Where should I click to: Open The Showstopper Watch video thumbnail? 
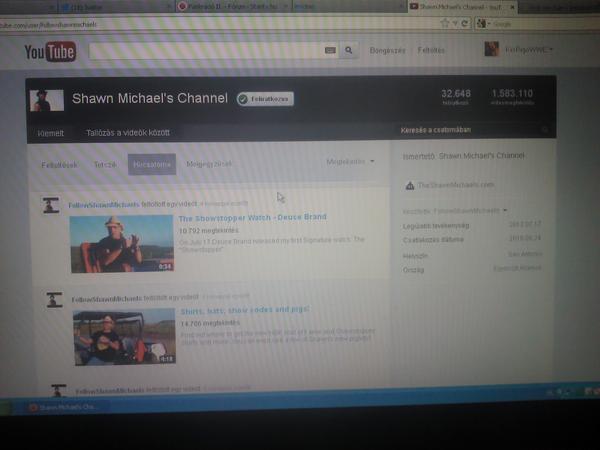122,244
